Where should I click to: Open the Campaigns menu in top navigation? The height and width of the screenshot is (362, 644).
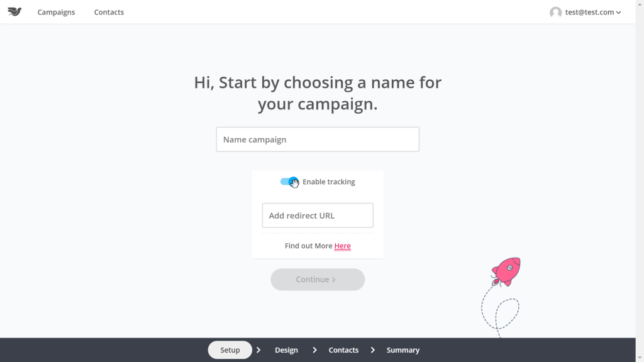(x=56, y=12)
